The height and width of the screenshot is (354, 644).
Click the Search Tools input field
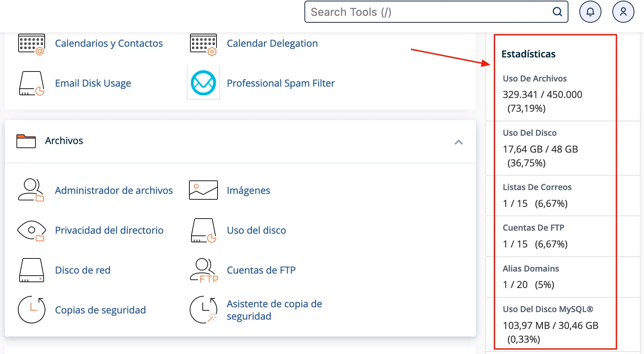426,12
